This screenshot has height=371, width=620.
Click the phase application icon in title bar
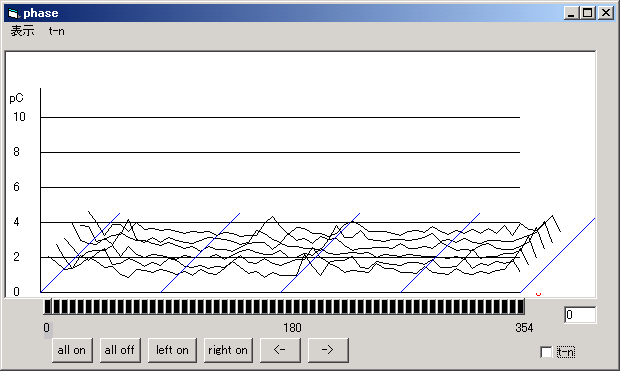[13, 13]
